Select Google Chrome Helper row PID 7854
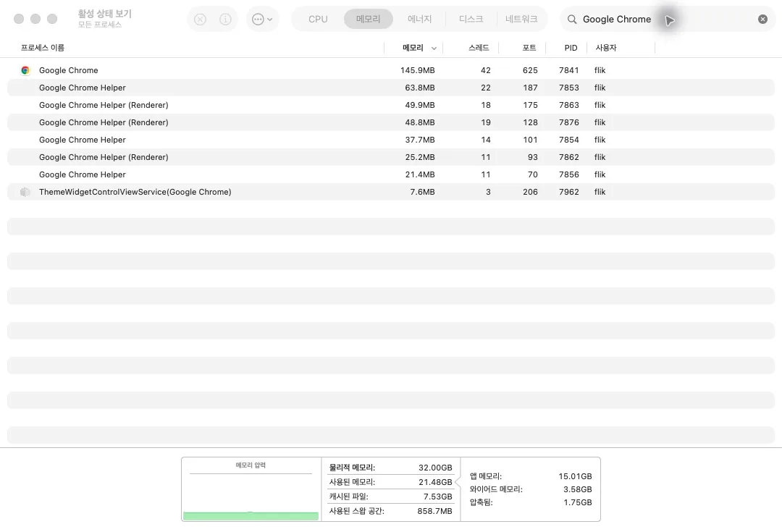782x532 pixels. coord(391,140)
